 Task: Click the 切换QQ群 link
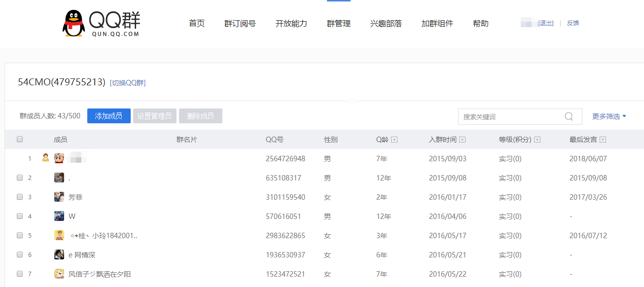[x=128, y=83]
